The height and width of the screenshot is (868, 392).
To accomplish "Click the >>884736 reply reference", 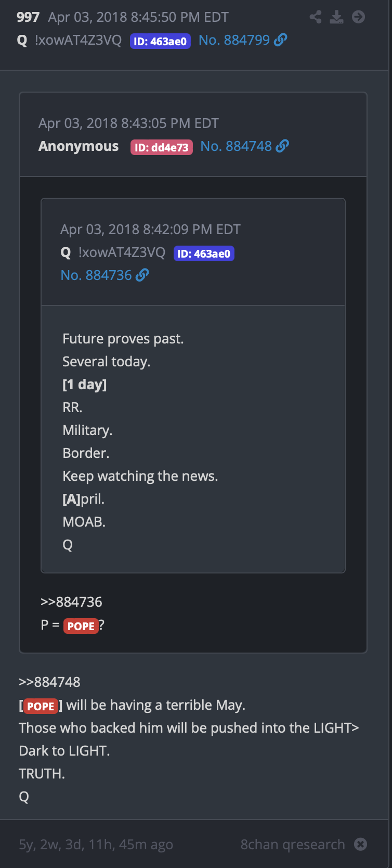I will 71,602.
